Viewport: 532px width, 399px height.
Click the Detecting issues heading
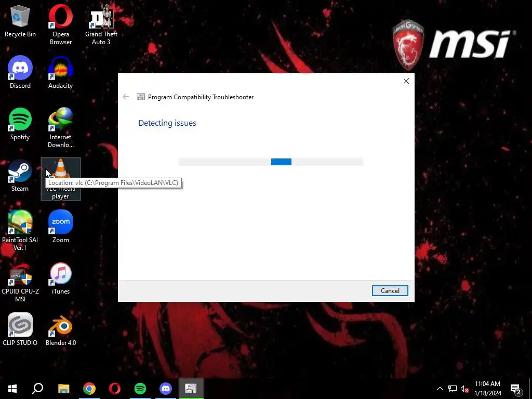pyautogui.click(x=167, y=123)
